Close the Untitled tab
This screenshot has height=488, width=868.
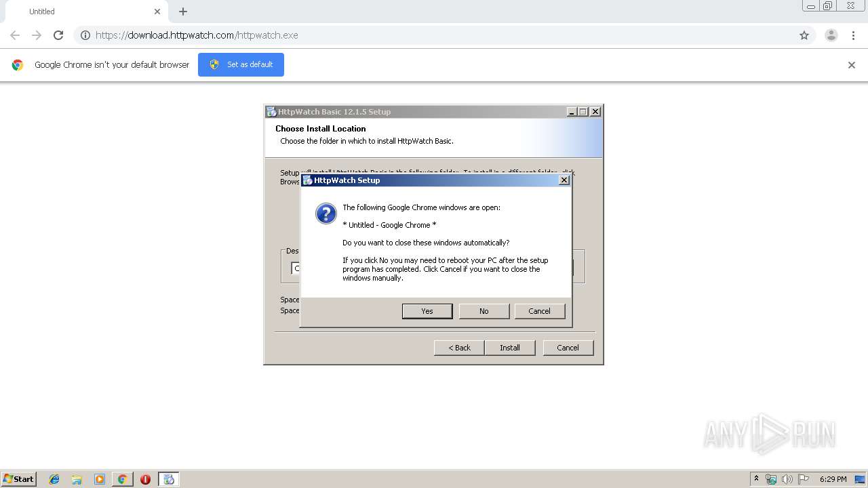[157, 12]
